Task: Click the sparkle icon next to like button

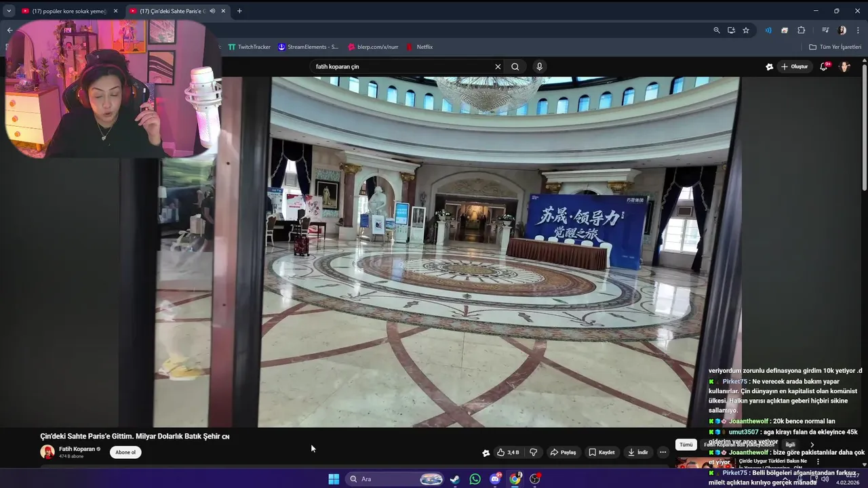Action: (x=486, y=453)
